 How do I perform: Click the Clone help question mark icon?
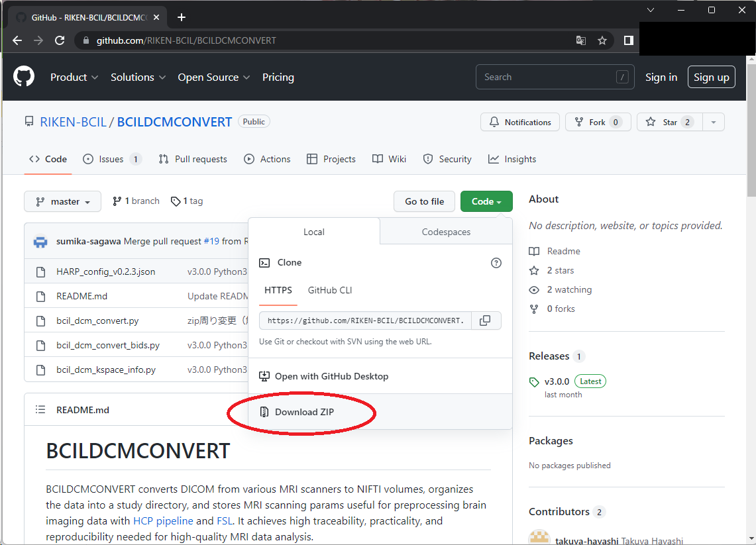(496, 263)
